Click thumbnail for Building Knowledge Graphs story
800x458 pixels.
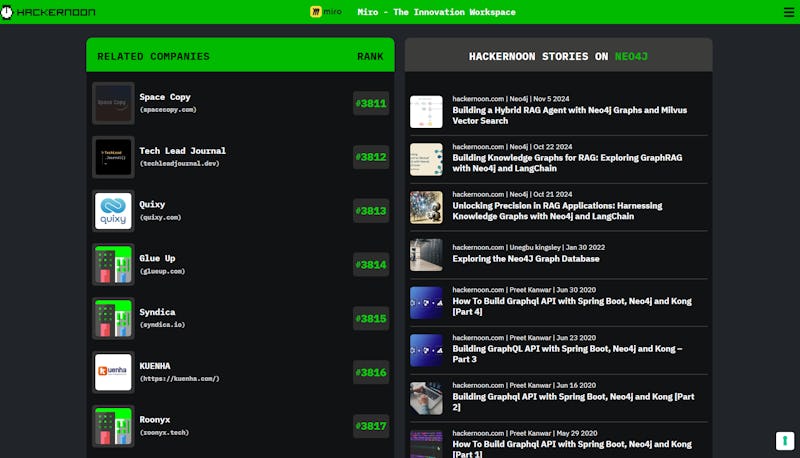tap(426, 159)
